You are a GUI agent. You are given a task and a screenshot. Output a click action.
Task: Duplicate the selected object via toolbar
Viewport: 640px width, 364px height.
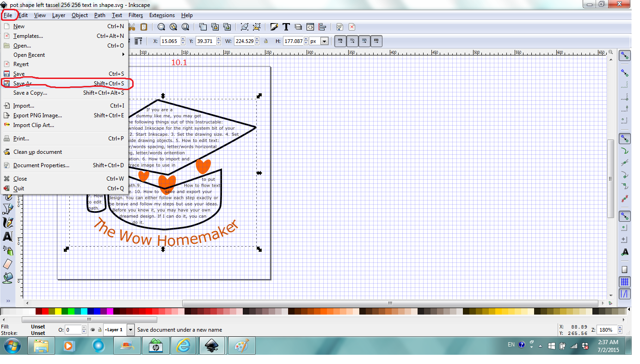tap(203, 27)
